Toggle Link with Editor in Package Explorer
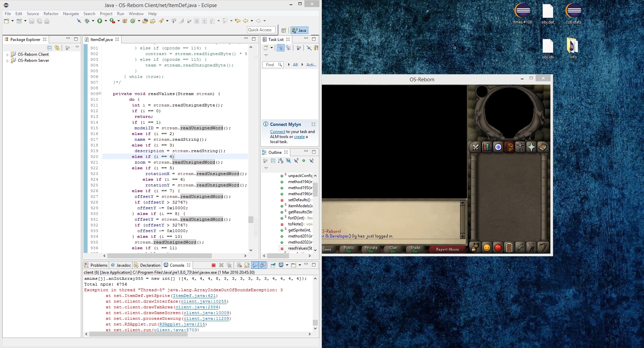Image resolution: width=644 pixels, height=348 pixels. [x=57, y=48]
